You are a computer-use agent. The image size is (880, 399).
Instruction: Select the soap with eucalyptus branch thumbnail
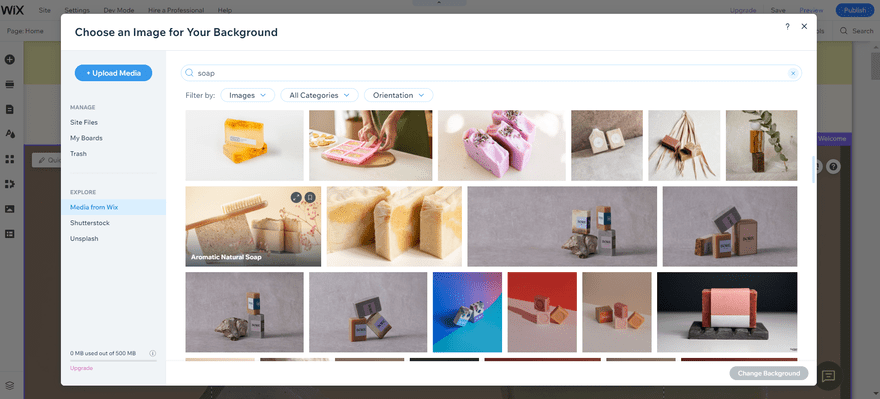point(761,145)
